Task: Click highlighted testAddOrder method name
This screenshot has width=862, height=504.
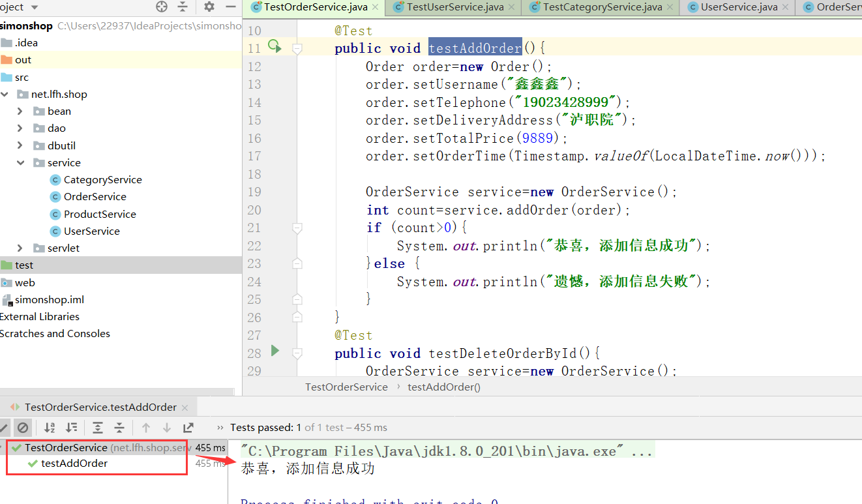Action: pyautogui.click(x=475, y=48)
